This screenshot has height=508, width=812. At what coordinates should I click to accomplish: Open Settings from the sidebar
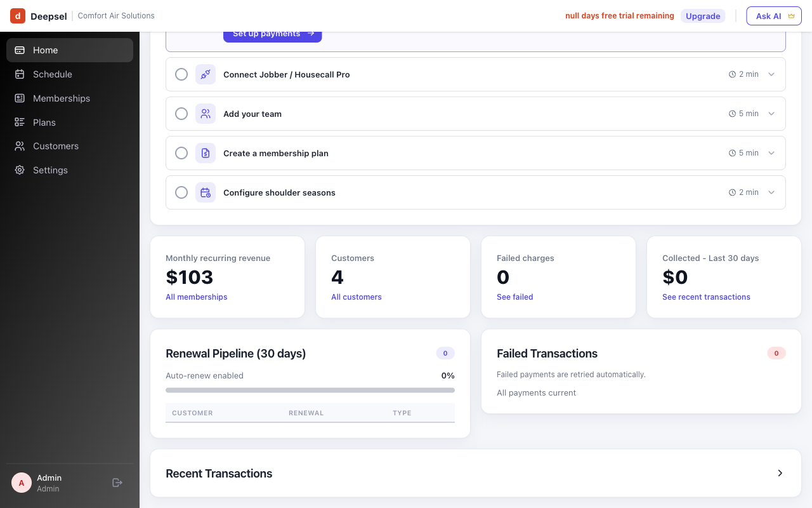pos(70,170)
